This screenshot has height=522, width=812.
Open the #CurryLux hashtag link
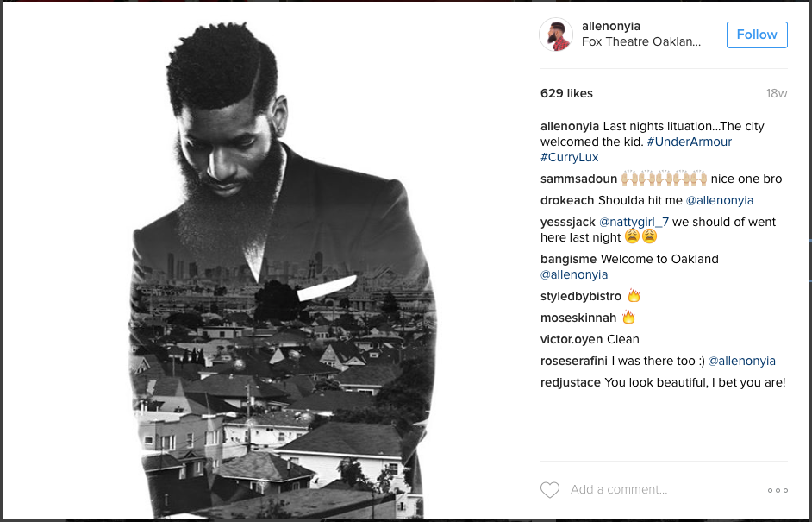click(569, 157)
